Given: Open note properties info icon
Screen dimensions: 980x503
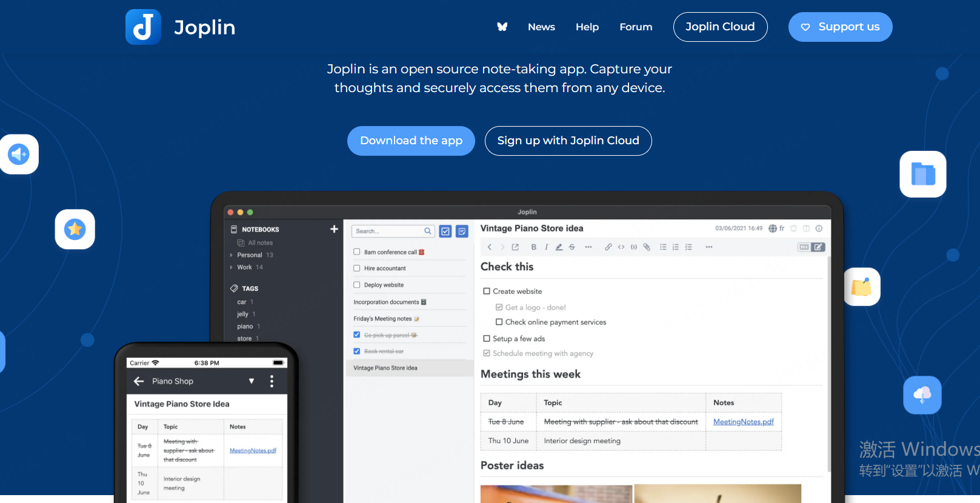Looking at the screenshot, I should point(819,228).
